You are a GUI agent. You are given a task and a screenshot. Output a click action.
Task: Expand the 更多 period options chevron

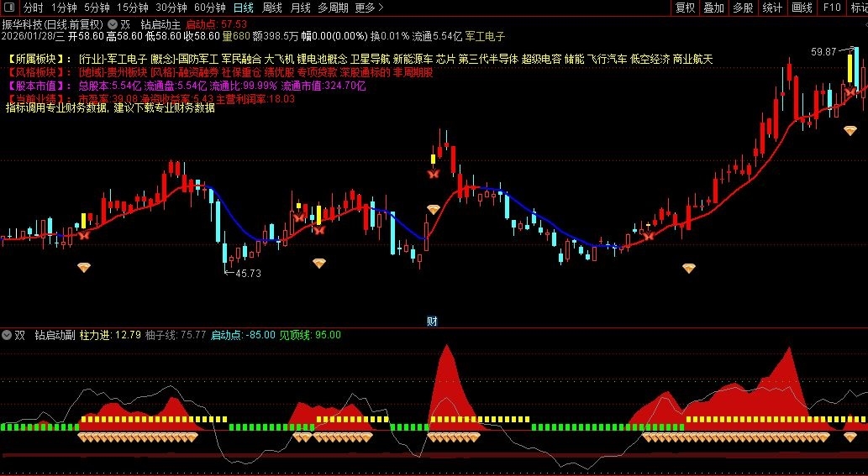coord(381,8)
